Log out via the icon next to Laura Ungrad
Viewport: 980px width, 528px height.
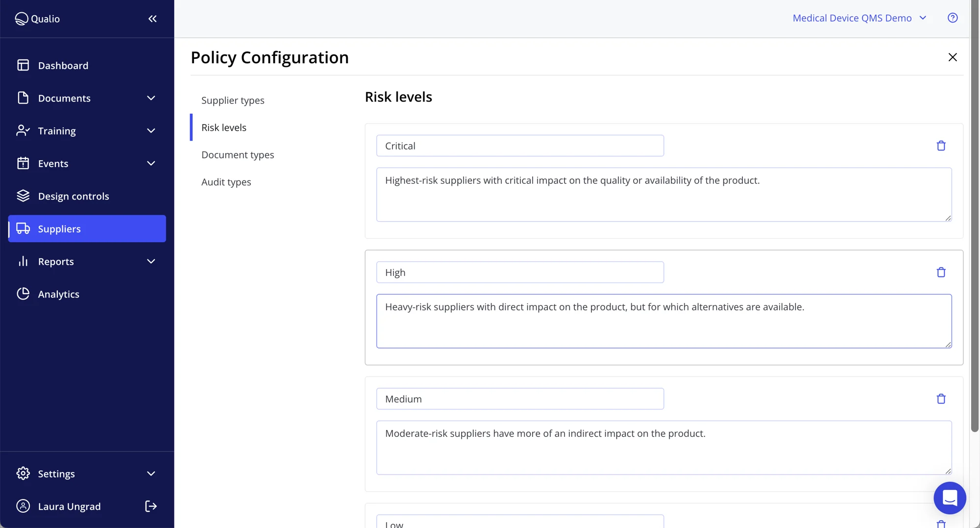coord(150,506)
